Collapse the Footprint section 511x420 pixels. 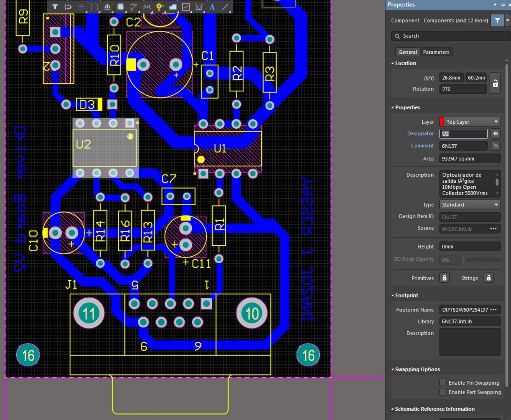coord(392,296)
